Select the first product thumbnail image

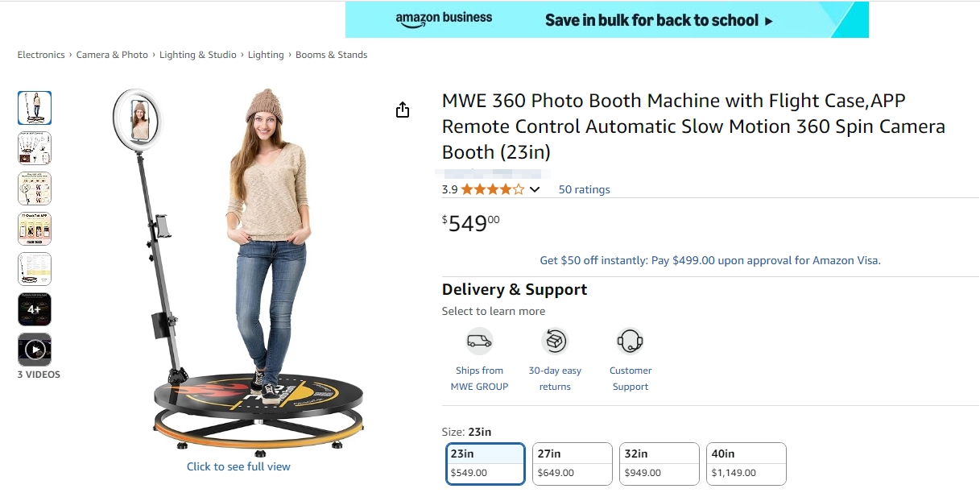[x=35, y=108]
